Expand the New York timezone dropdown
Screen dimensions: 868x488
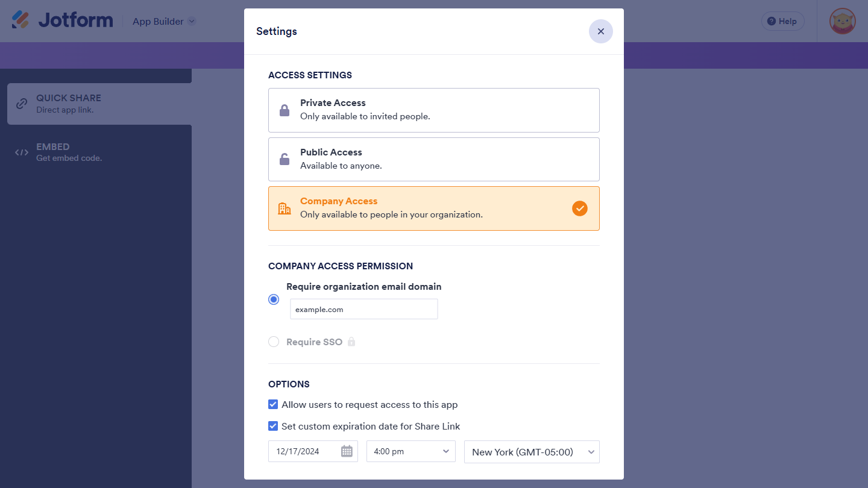click(532, 452)
